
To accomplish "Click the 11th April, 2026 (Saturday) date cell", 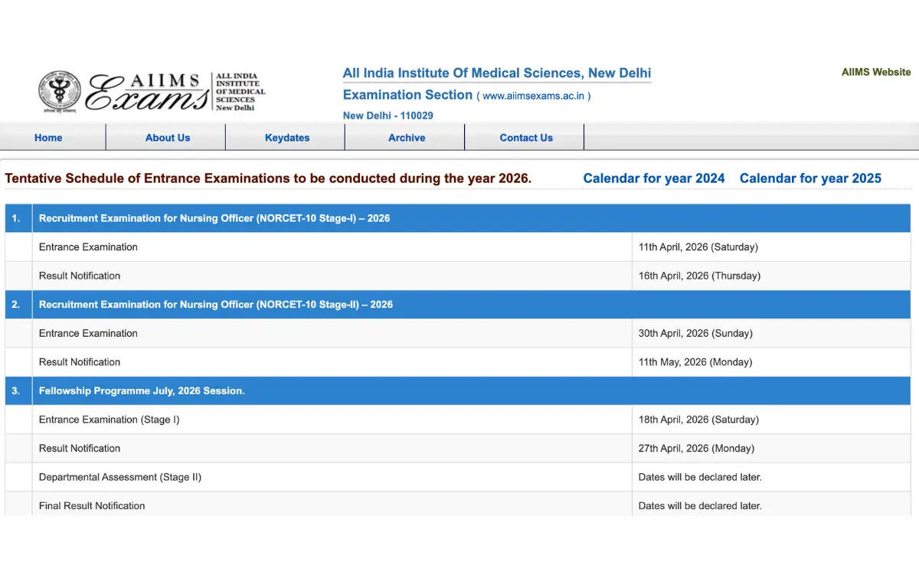I will [771, 247].
